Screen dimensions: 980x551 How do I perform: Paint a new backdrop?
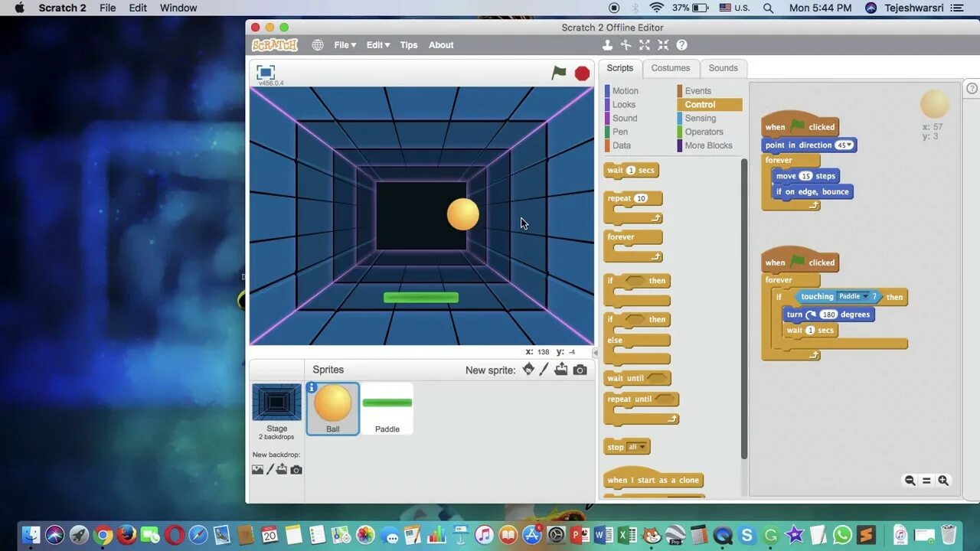point(269,469)
